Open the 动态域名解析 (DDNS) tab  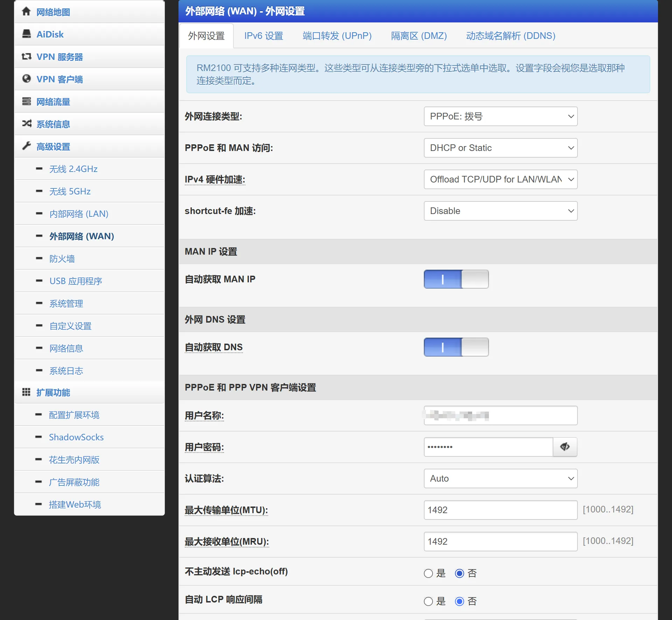pos(510,36)
